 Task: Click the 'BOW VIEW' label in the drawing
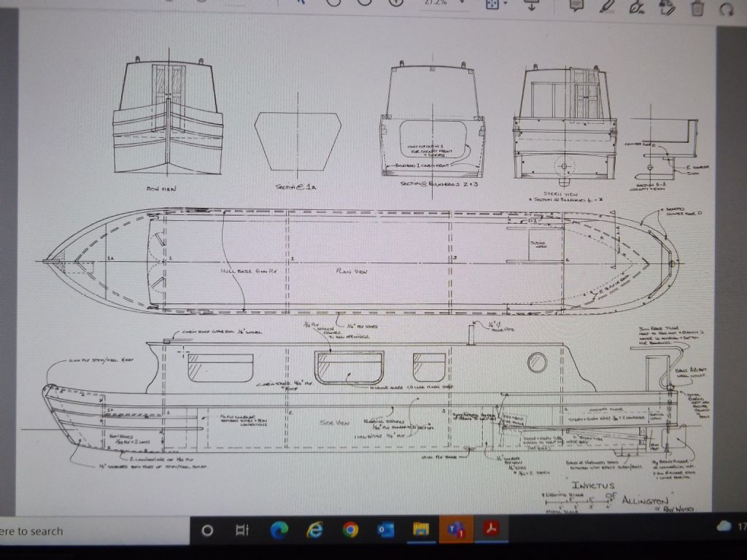[x=161, y=189]
